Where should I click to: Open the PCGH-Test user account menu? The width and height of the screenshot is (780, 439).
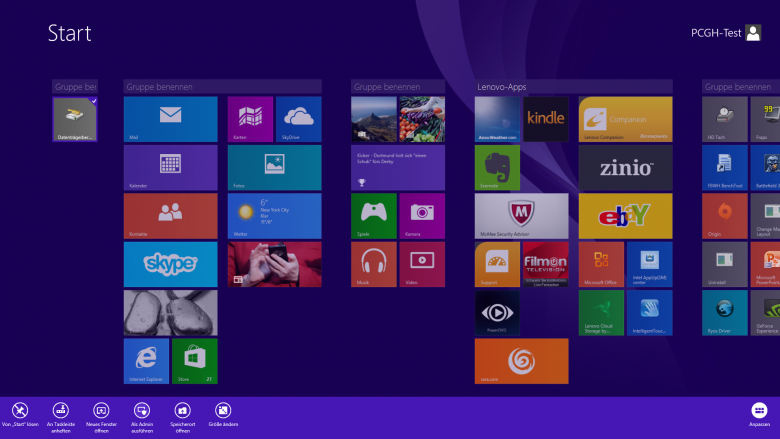pyautogui.click(x=726, y=33)
